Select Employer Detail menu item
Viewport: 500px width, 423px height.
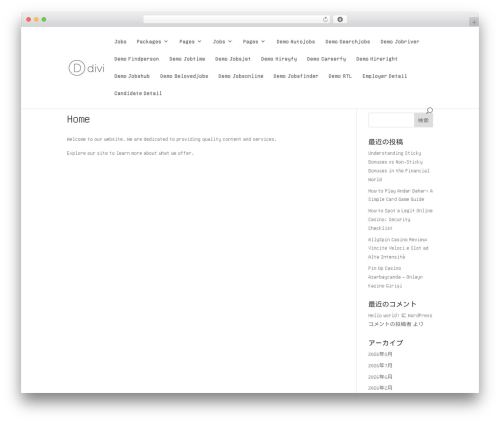pos(385,76)
